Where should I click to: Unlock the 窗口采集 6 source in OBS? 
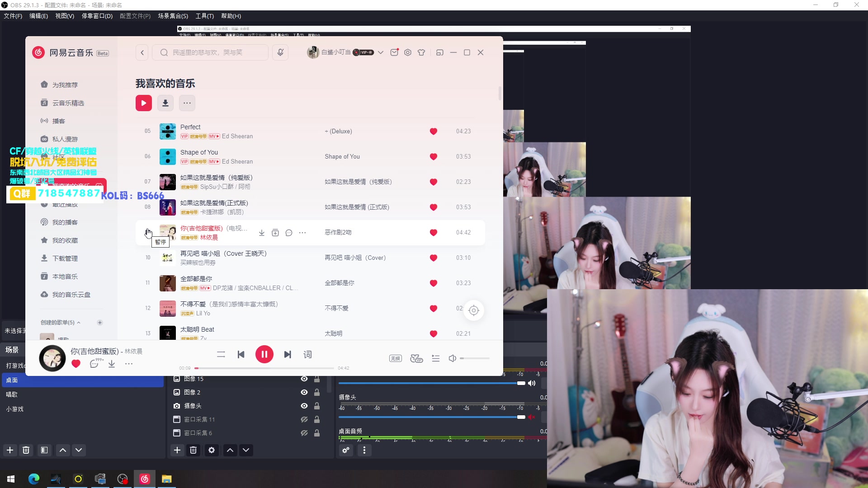pos(317,433)
